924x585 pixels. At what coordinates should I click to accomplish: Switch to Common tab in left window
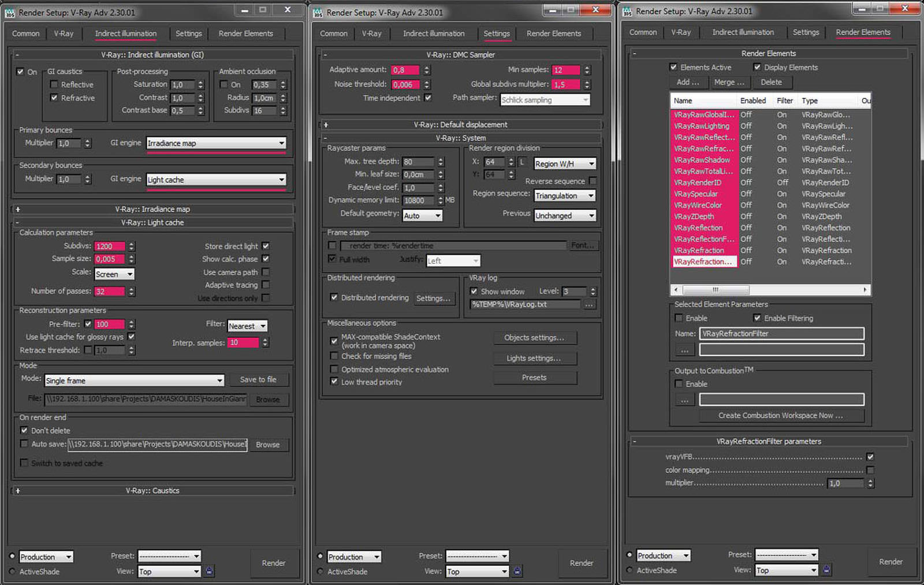click(x=26, y=33)
